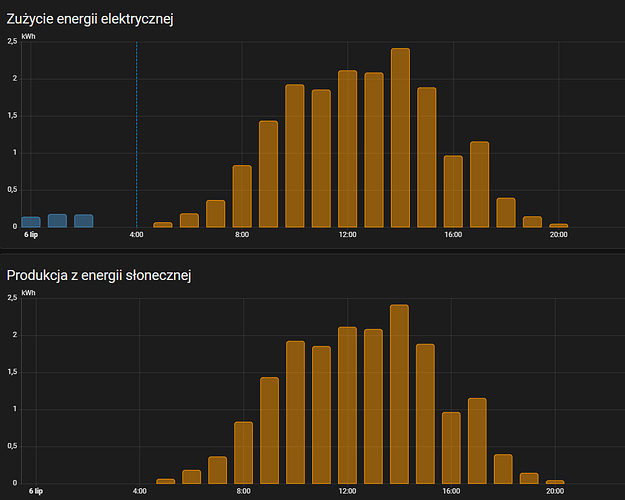The height and width of the screenshot is (500, 625).
Task: Click the 18:00 bar in the Zużycie chart
Action: 506,213
